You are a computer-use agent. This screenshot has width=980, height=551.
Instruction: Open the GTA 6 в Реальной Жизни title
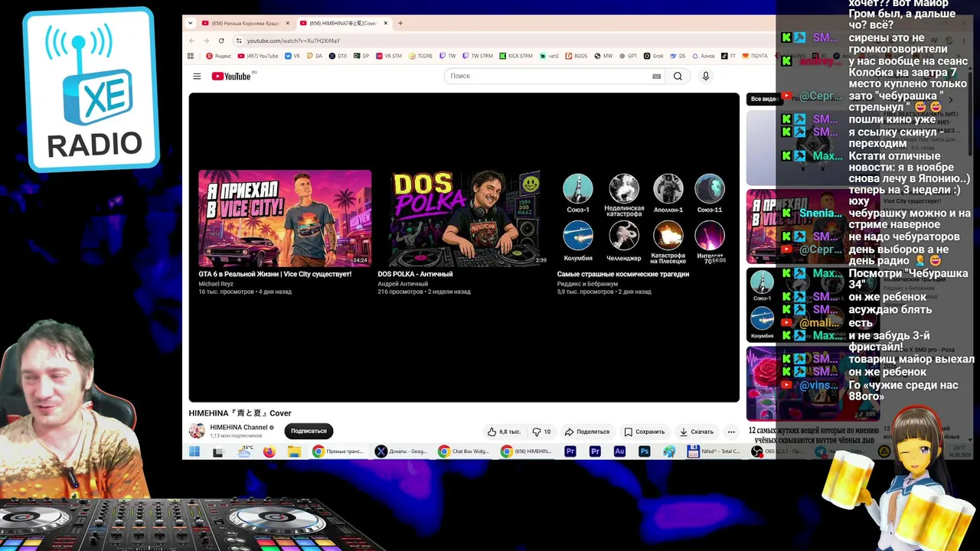coord(275,274)
